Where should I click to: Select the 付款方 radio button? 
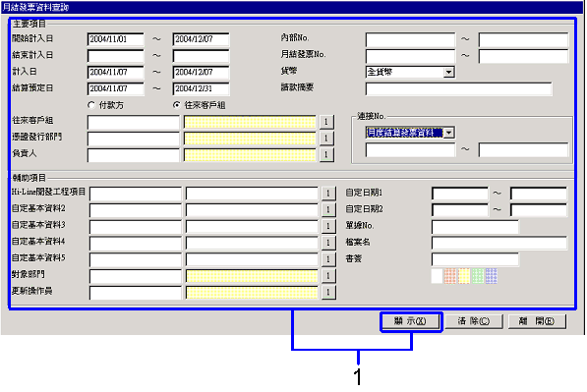click(91, 105)
